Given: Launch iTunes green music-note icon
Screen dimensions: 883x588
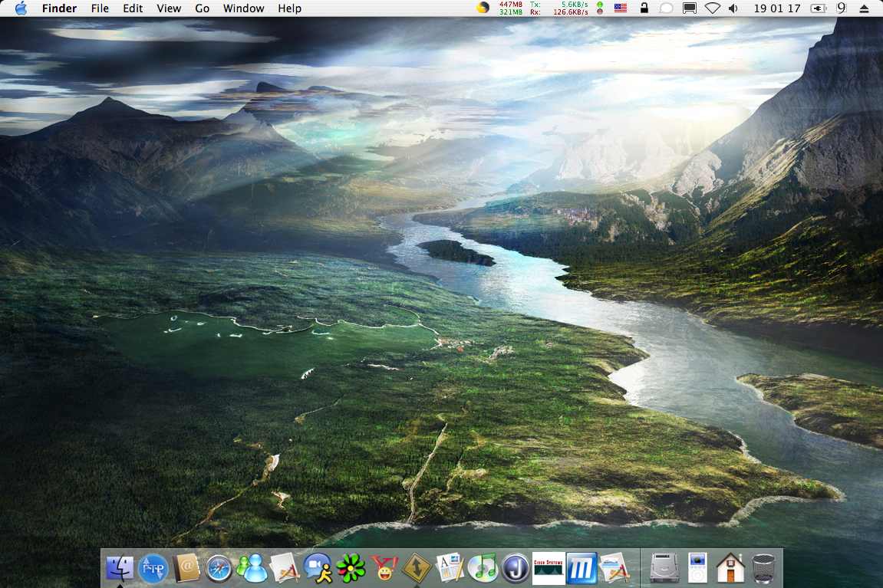Looking at the screenshot, I should [x=483, y=568].
